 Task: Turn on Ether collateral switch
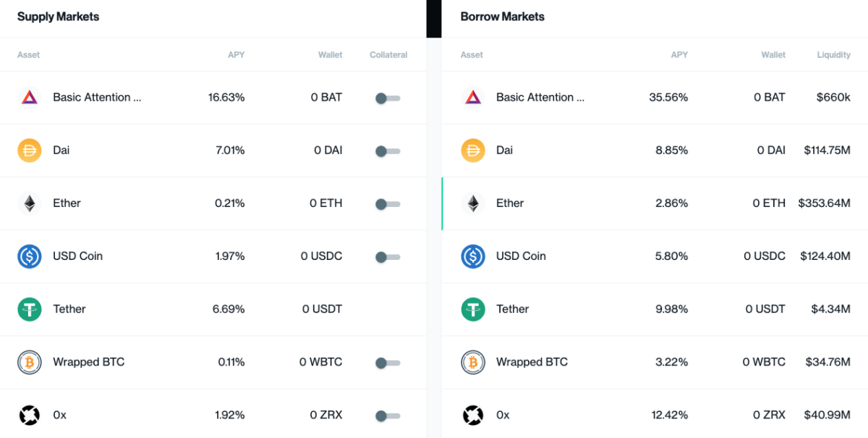388,203
